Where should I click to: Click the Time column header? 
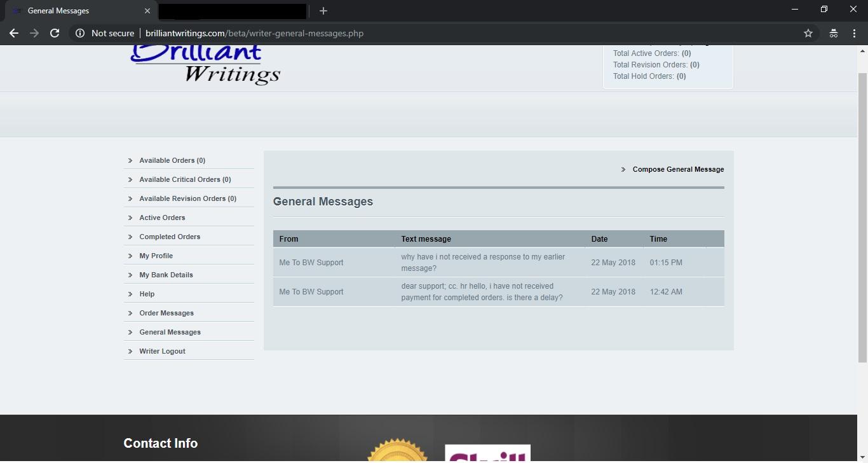[x=658, y=239]
